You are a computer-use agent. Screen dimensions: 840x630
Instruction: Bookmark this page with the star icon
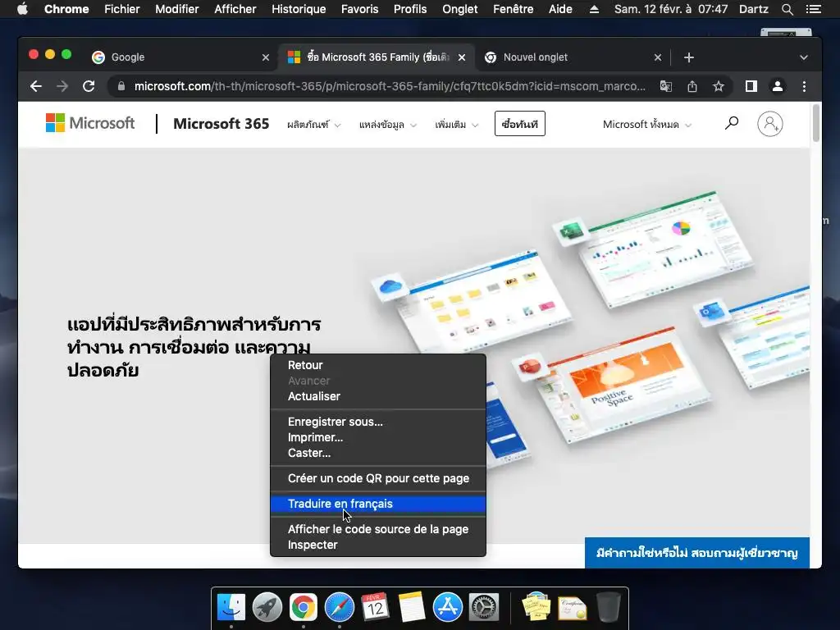click(x=719, y=86)
